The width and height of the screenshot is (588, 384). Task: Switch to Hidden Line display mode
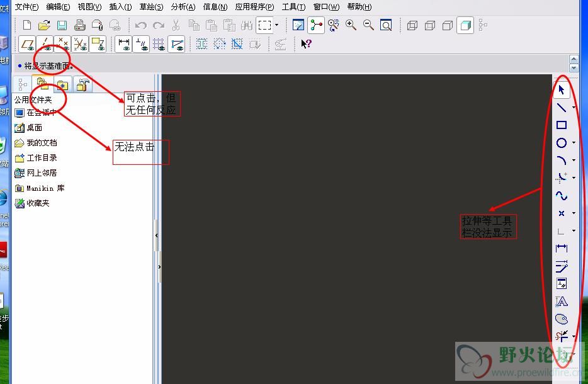coord(430,26)
